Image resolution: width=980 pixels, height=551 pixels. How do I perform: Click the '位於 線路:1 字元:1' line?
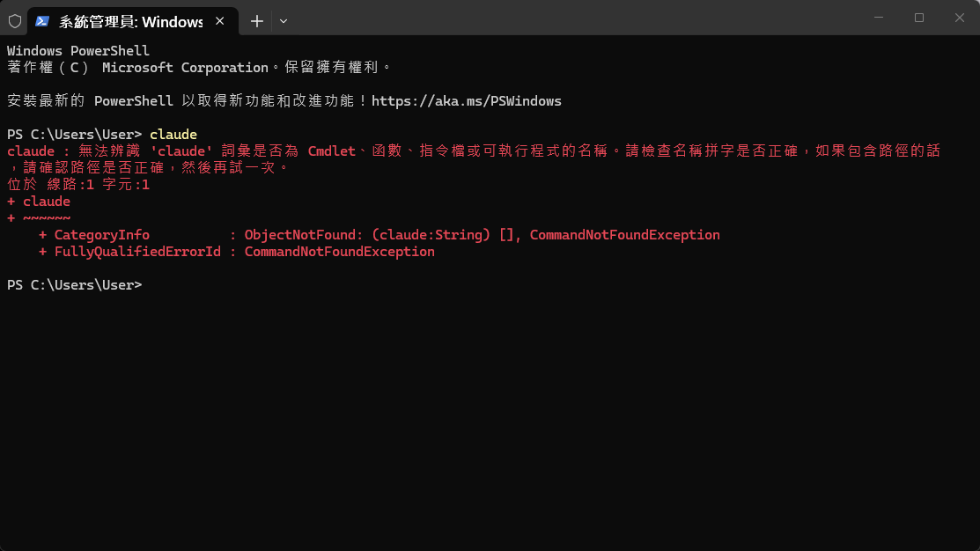(78, 184)
